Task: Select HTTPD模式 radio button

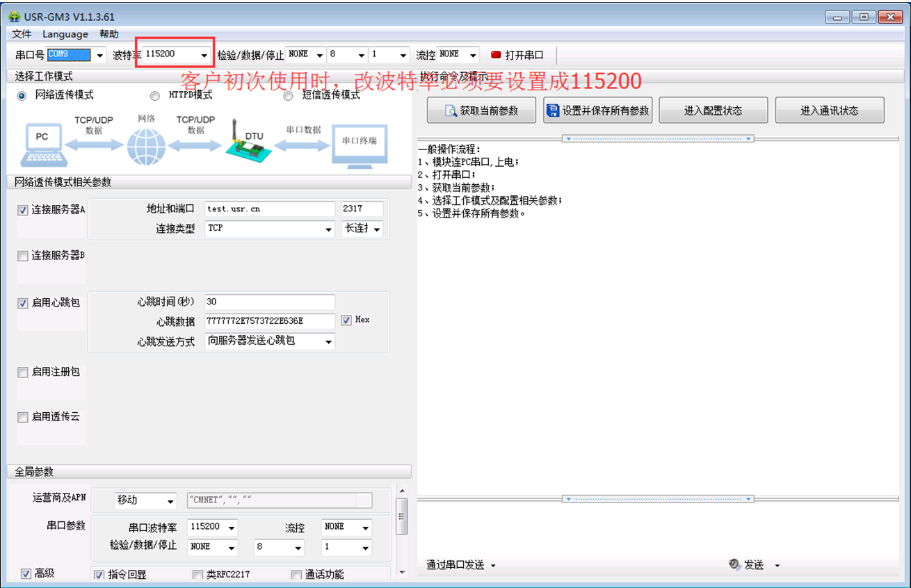Action: (x=155, y=95)
